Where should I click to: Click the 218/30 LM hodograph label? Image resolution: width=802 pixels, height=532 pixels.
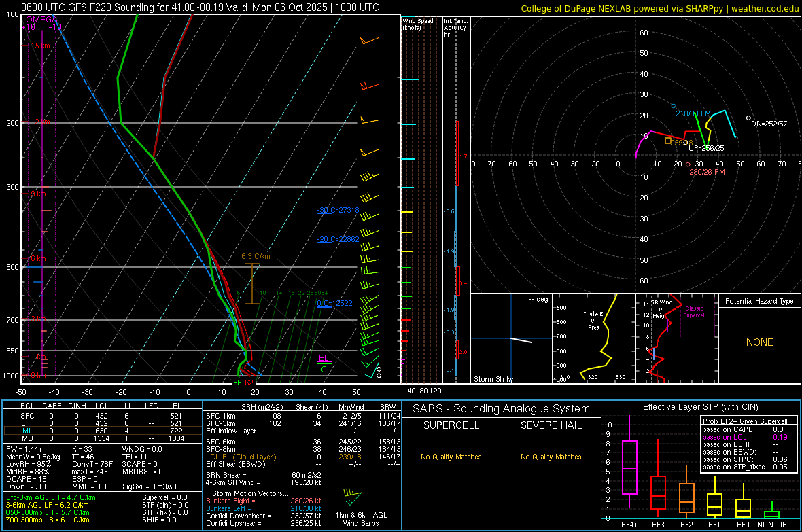tap(693, 113)
